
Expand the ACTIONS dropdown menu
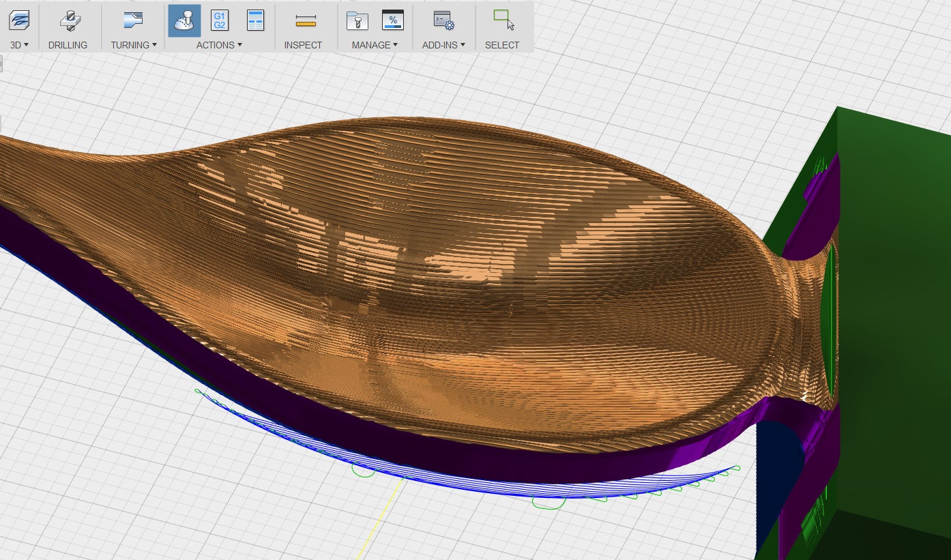click(219, 45)
